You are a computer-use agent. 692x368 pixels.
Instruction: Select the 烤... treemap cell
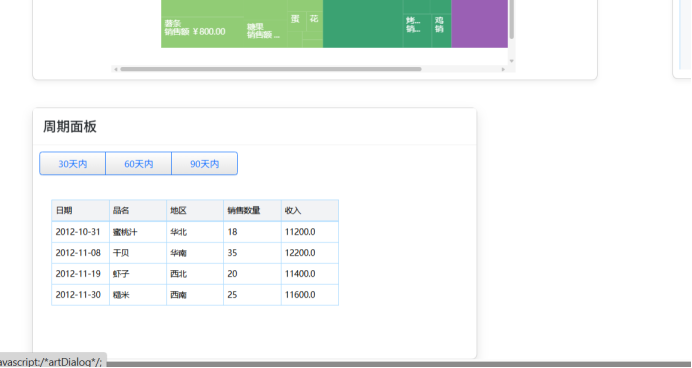pos(417,30)
